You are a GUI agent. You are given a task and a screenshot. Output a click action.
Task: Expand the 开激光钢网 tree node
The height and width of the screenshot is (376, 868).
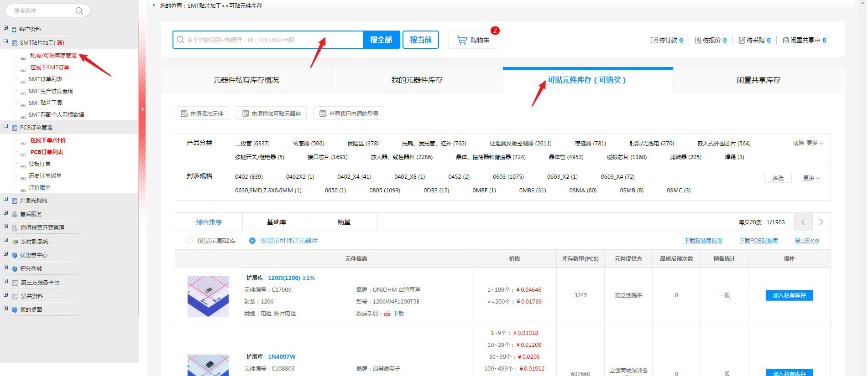(6, 200)
